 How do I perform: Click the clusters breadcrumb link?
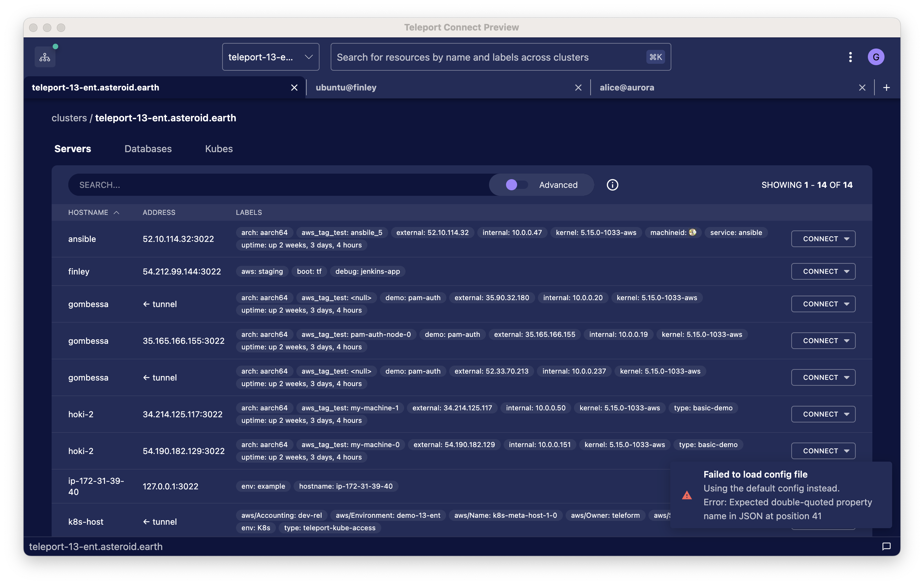pos(69,118)
